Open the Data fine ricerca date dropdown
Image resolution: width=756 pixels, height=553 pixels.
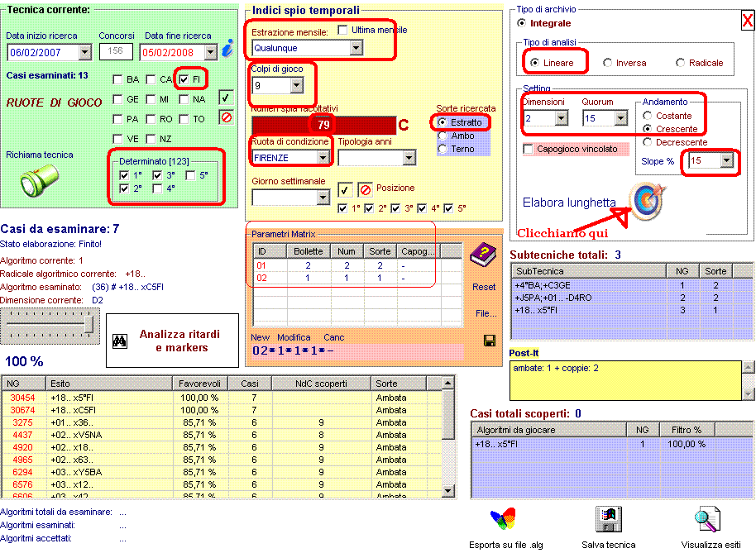[210, 52]
